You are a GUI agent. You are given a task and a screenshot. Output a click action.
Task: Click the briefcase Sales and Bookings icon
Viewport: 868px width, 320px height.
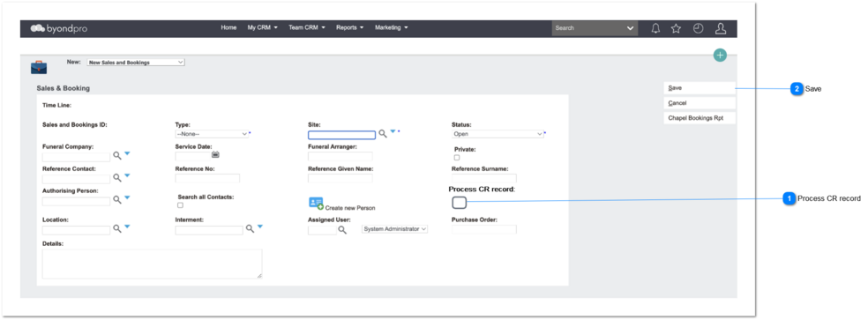click(39, 67)
